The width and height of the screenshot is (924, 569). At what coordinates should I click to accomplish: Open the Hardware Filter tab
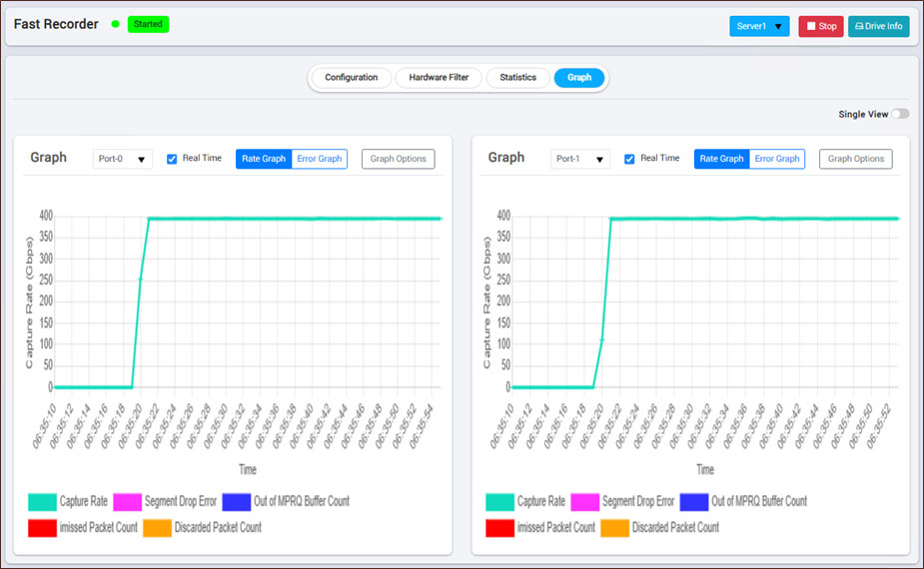439,77
